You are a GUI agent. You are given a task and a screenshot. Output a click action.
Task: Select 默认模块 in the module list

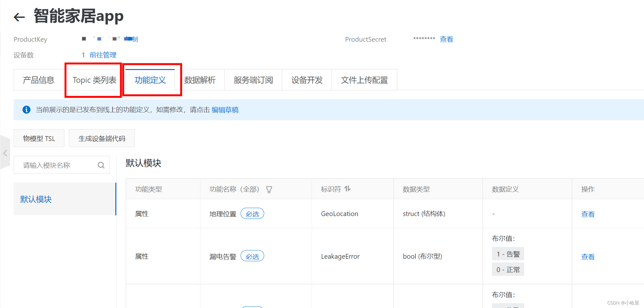tap(65, 199)
